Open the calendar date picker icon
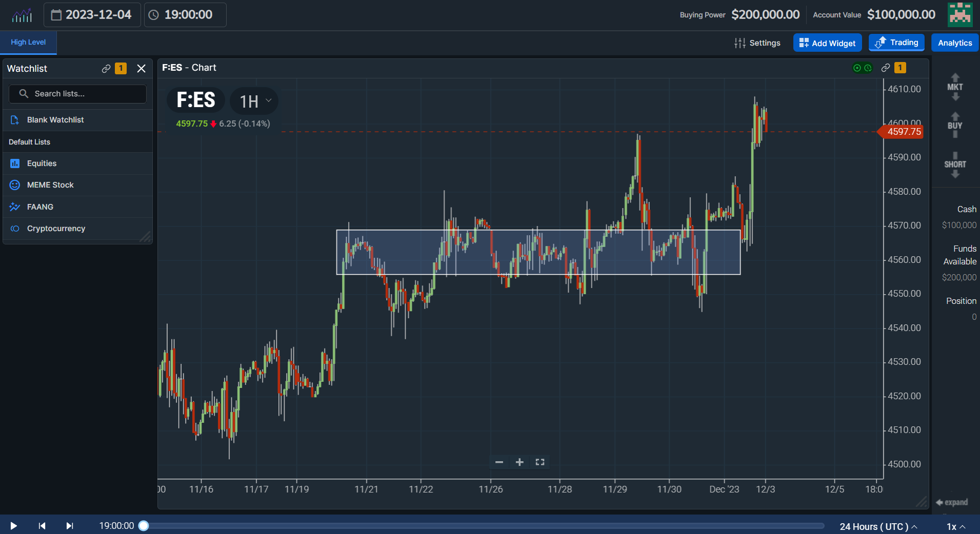Viewport: 980px width, 534px height. coord(57,15)
